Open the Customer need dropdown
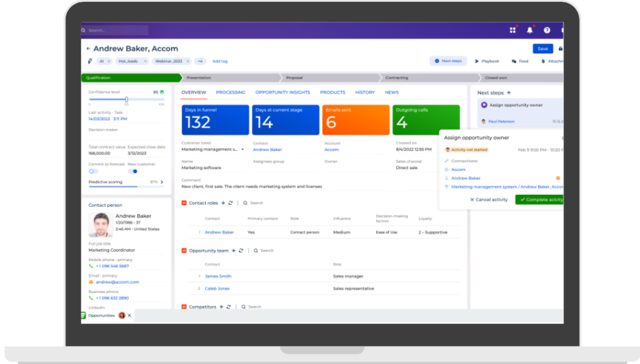640x364 pixels. [x=242, y=150]
